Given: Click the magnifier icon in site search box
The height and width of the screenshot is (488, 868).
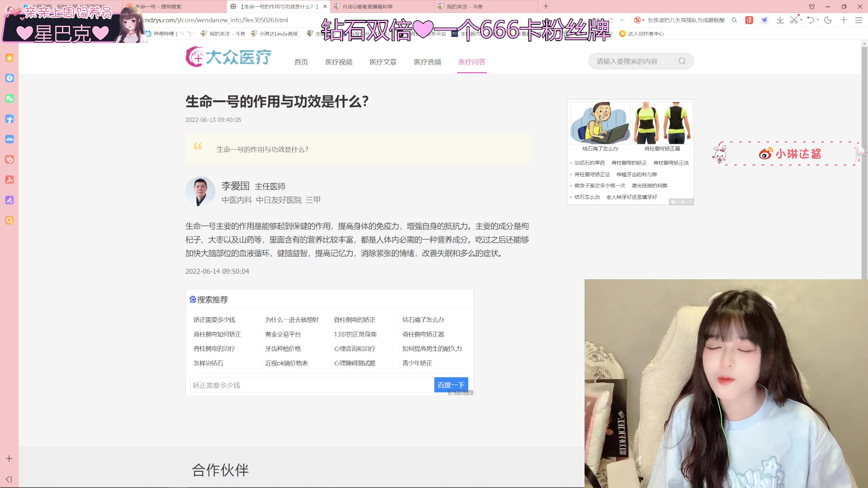Looking at the screenshot, I should click(682, 61).
